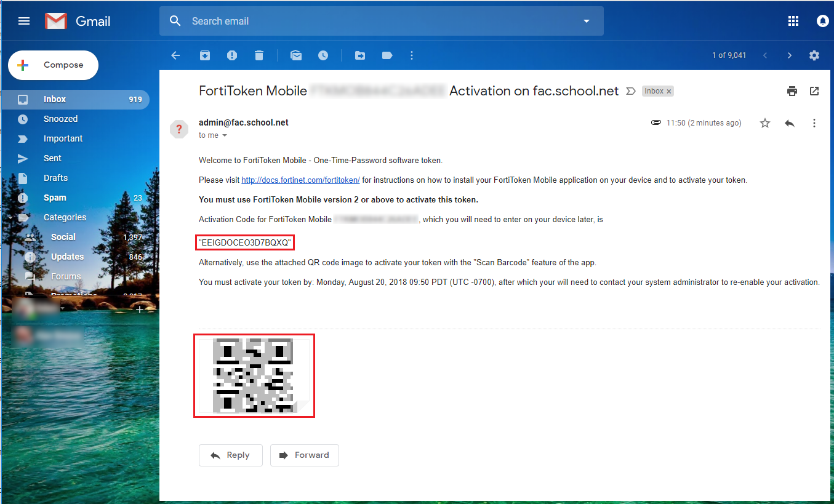
Task: Open the Google apps grid
Action: [x=793, y=21]
